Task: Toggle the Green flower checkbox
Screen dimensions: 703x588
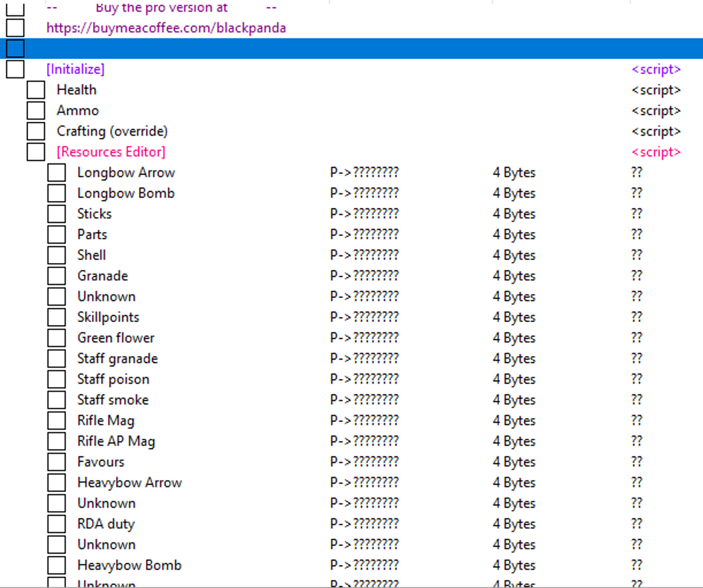Action: pos(56,338)
